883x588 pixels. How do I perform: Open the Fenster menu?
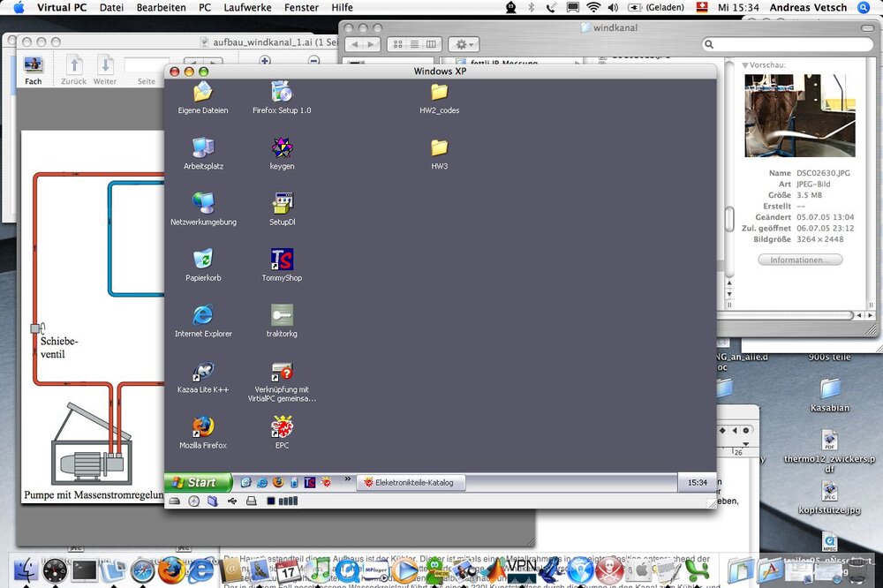(301, 7)
